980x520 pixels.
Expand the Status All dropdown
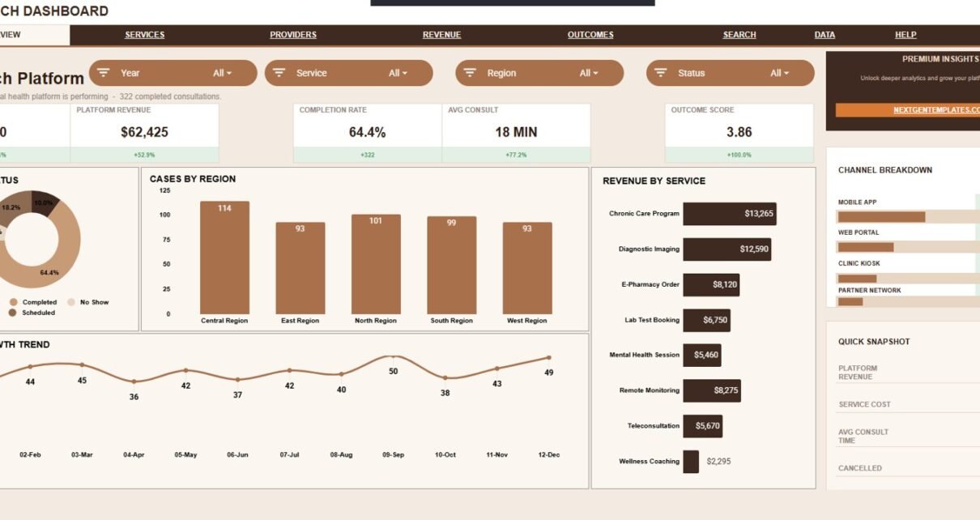779,73
